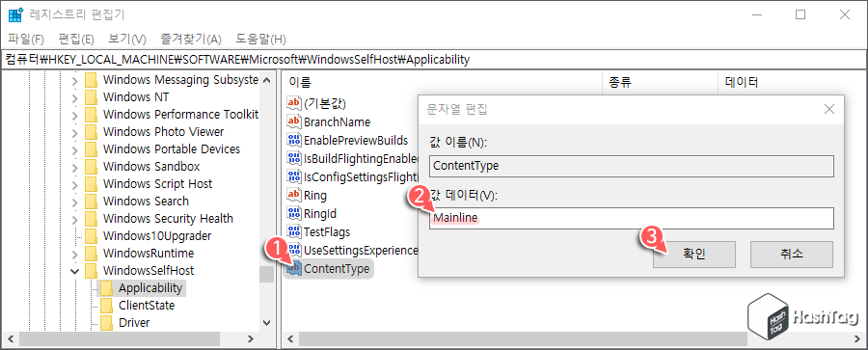This screenshot has height=350, width=868.
Task: Open the 도움말(H) menu
Action: tap(260, 40)
